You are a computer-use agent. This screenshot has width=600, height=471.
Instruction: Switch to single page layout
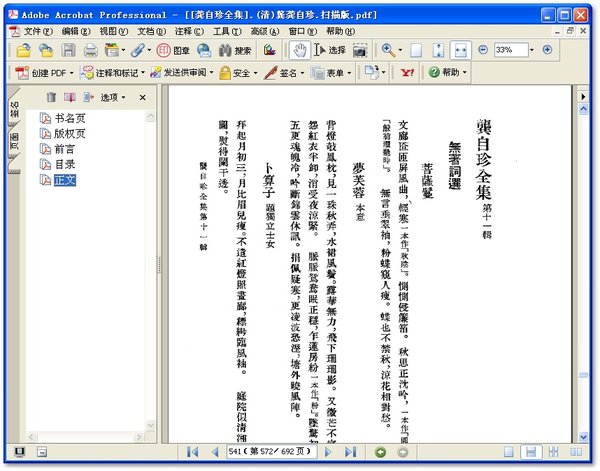tap(509, 452)
